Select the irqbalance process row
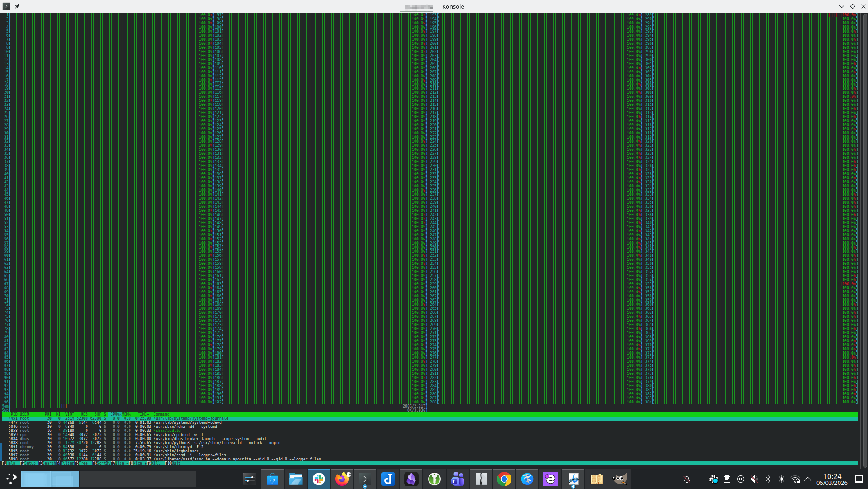The image size is (868, 489). point(429,451)
